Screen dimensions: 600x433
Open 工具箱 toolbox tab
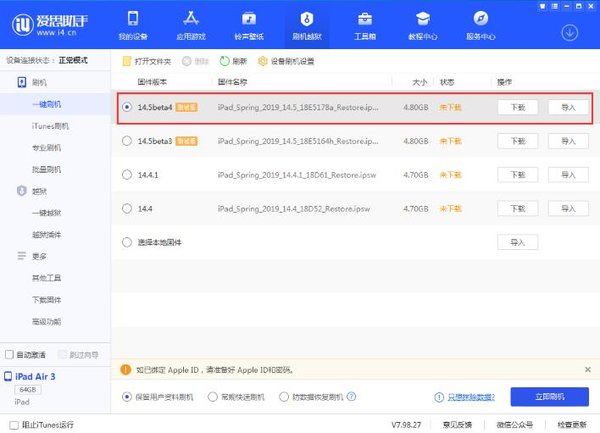coord(365,25)
